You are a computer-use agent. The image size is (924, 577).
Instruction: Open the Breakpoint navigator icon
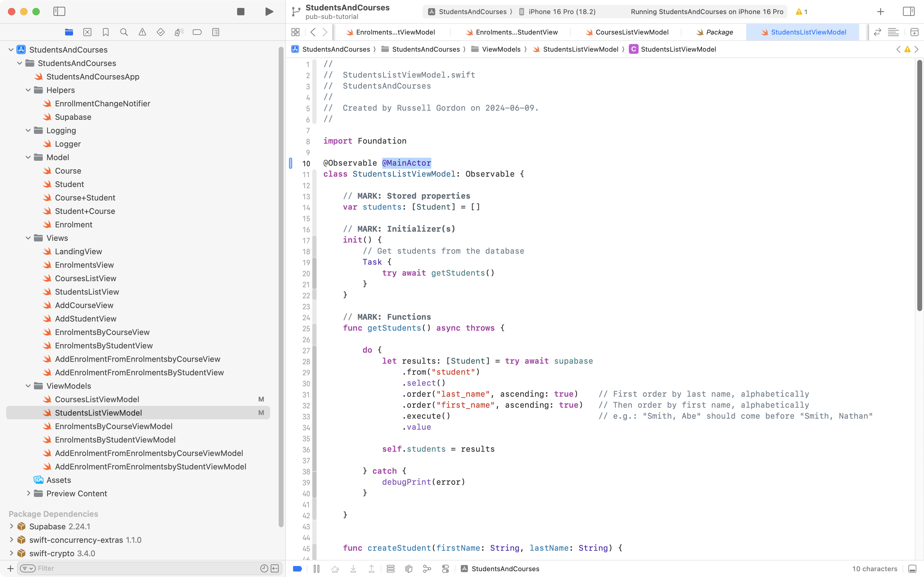197,32
